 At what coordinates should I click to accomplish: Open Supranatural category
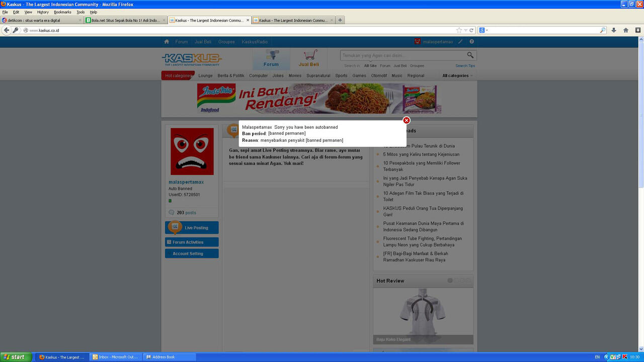[x=318, y=76]
